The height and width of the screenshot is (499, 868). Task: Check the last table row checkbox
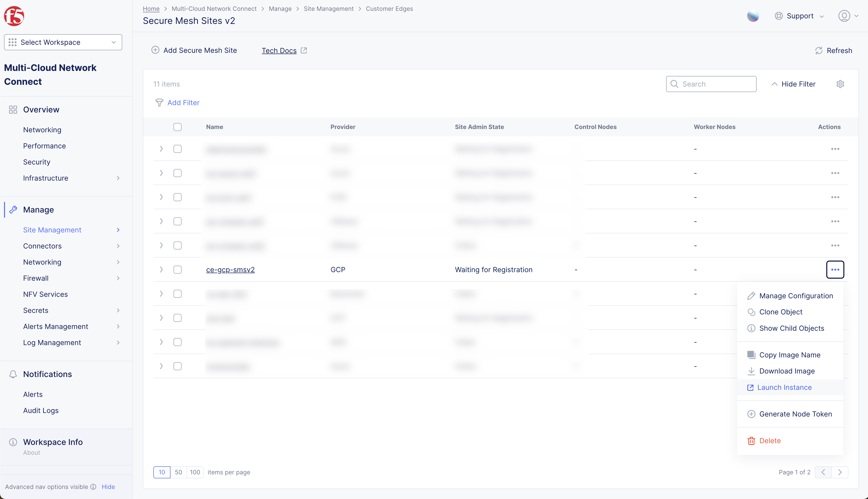[x=178, y=366]
